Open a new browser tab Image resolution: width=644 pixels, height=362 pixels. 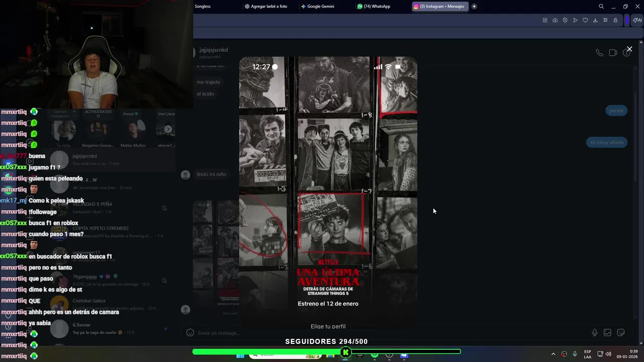[474, 7]
